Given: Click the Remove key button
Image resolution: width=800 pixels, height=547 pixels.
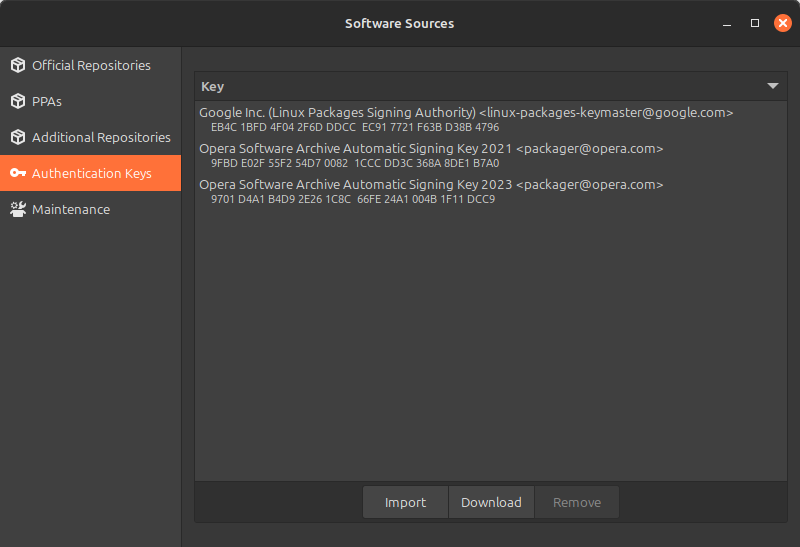Looking at the screenshot, I should click(577, 502).
